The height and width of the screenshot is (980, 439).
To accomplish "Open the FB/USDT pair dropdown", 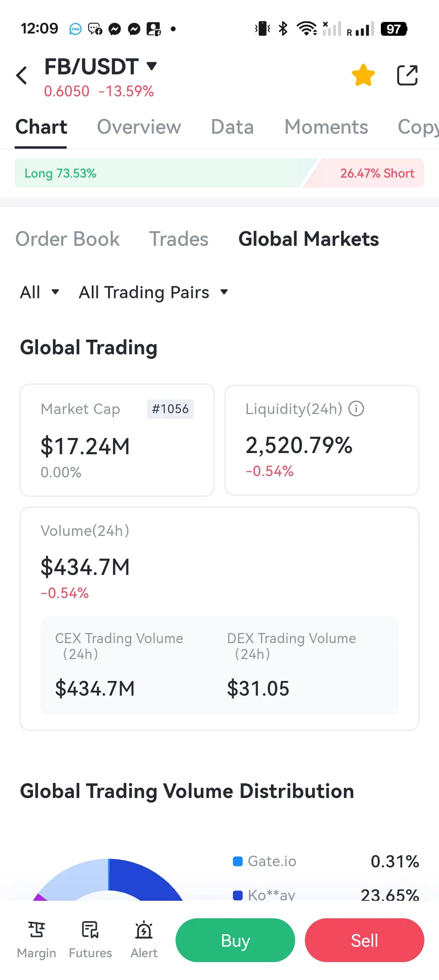I will tap(152, 66).
